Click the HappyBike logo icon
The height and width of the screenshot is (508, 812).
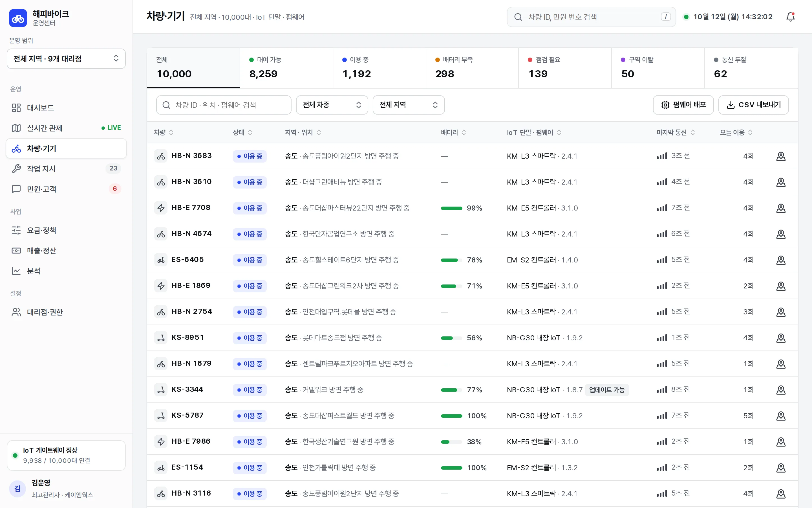18,18
